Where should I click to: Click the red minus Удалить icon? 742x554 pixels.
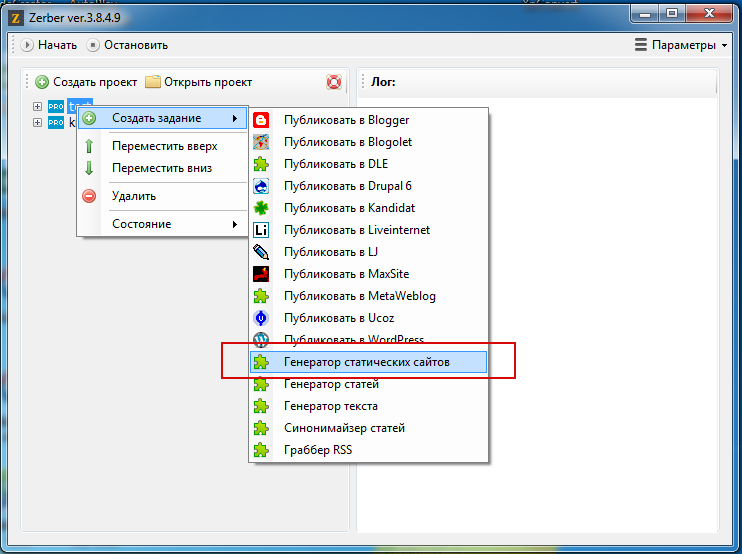[89, 196]
